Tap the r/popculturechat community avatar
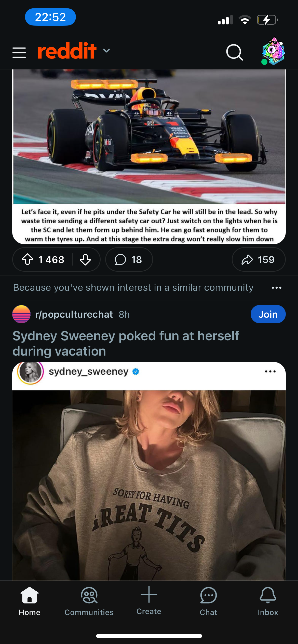The width and height of the screenshot is (298, 644). [x=21, y=314]
